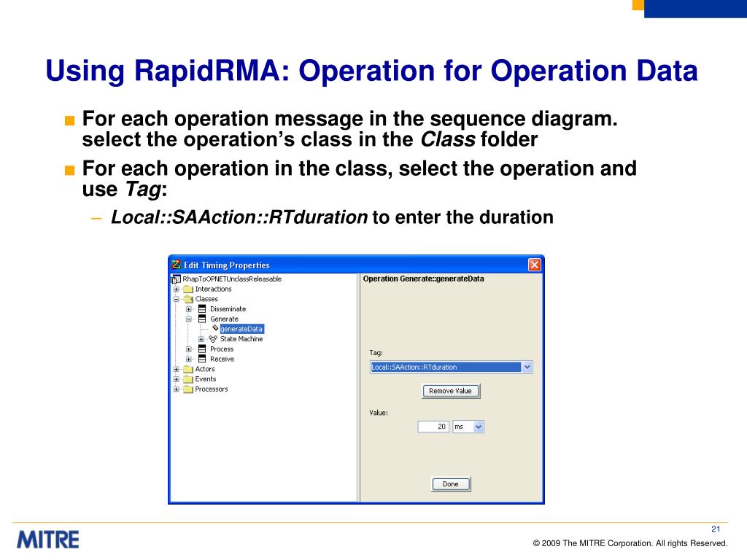Expand the Interactions folder node
This screenshot has width=747, height=560.
point(177,289)
